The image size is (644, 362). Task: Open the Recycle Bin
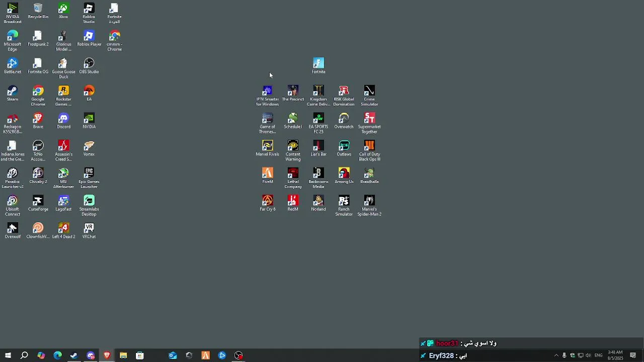coord(38,11)
